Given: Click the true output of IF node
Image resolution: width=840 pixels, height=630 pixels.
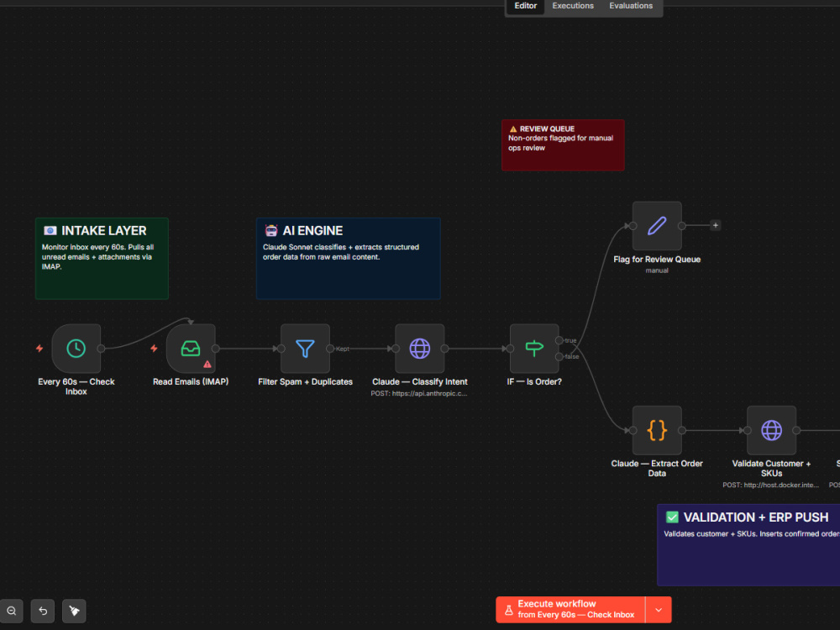Looking at the screenshot, I should pos(559,341).
